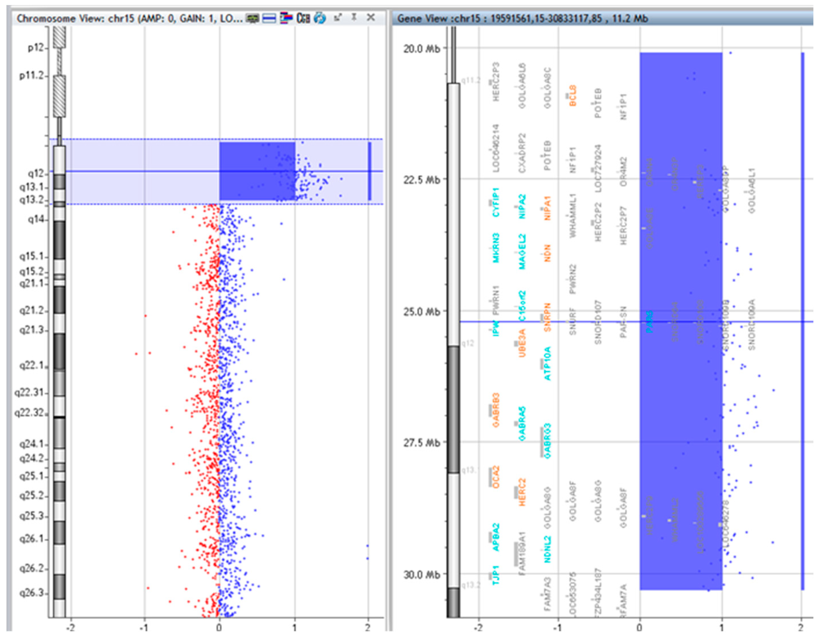
Task: Click the blue horizontal line icon
Action: (x=268, y=18)
